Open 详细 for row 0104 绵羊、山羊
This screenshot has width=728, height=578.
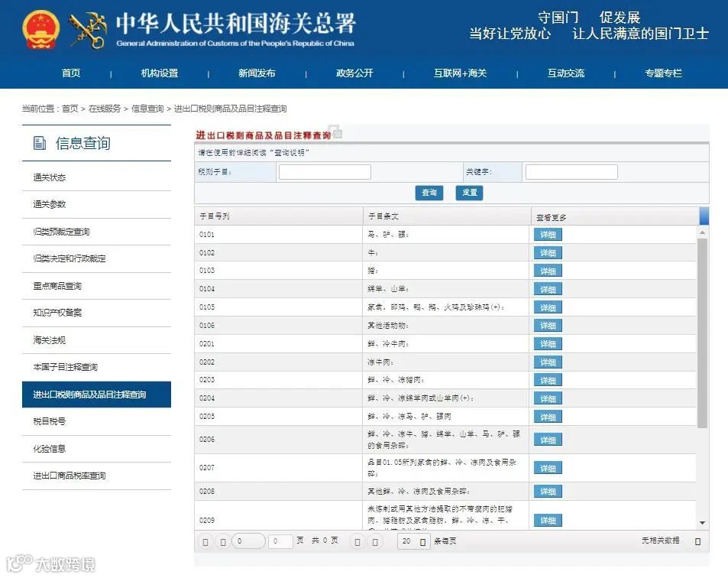coord(548,289)
